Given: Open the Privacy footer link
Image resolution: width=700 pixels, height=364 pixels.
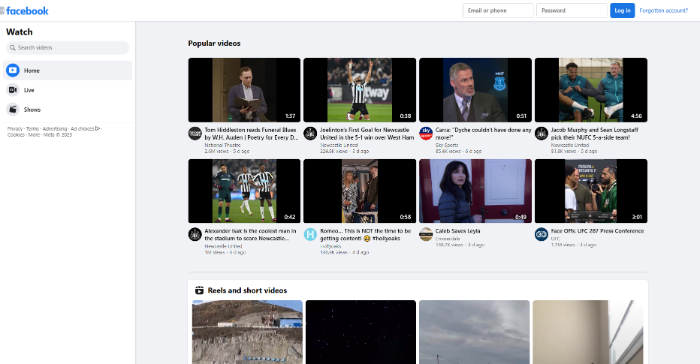Looking at the screenshot, I should [x=15, y=129].
